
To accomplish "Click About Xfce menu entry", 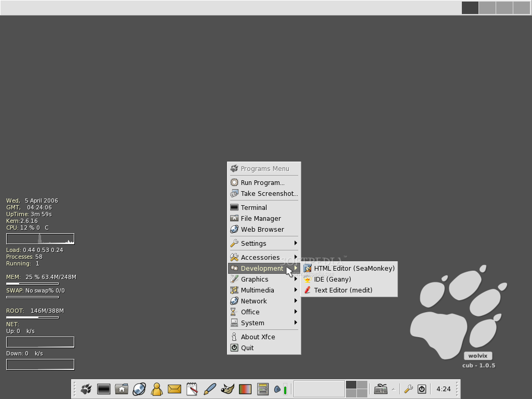I will pyautogui.click(x=258, y=337).
